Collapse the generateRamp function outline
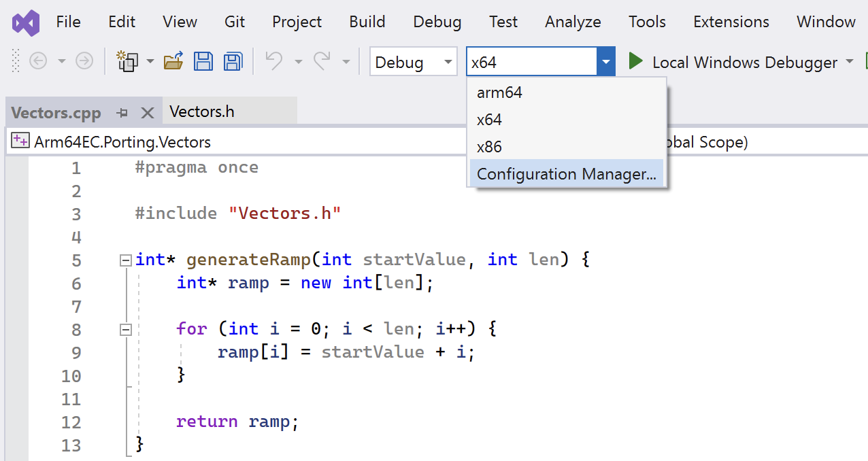 125,260
